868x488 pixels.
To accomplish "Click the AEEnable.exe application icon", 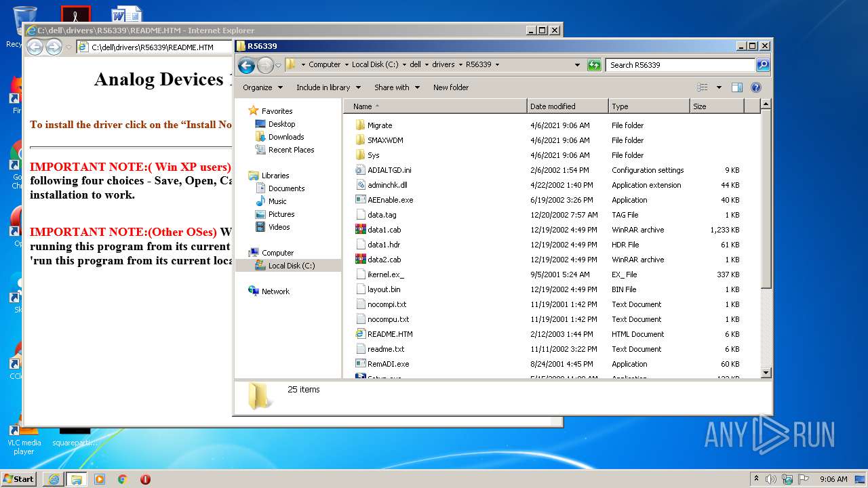I will [361, 200].
